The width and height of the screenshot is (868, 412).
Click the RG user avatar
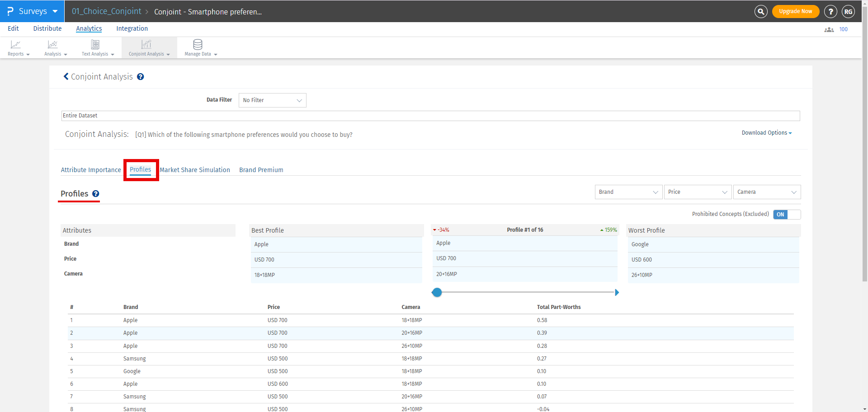coord(848,12)
